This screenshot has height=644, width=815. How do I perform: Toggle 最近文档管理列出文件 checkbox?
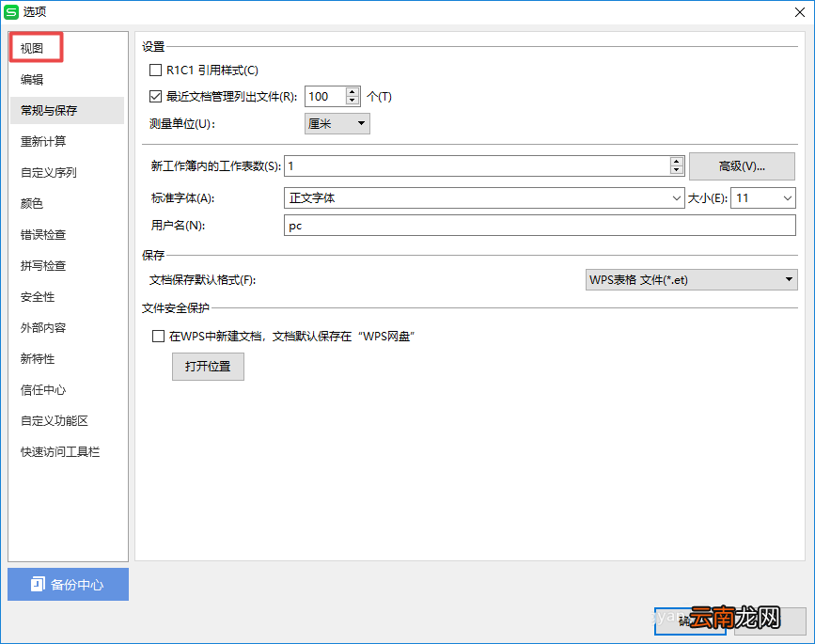155,96
